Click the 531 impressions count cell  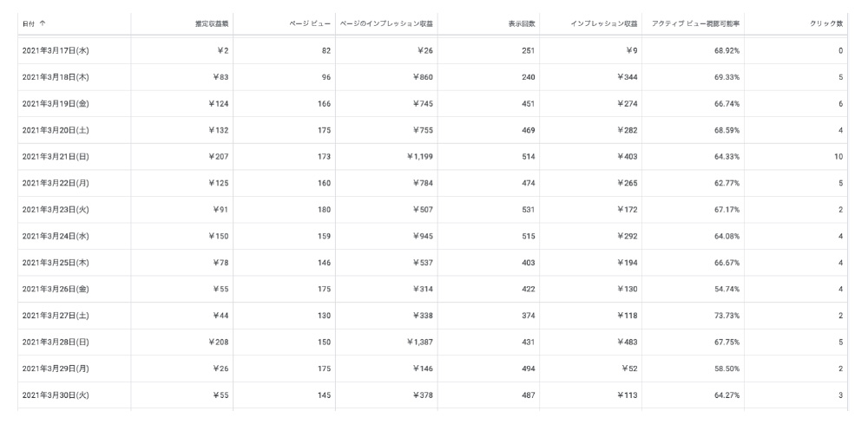point(526,210)
